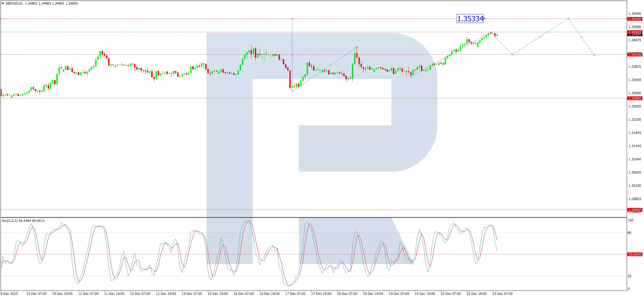Image resolution: width=644 pixels, height=297 pixels.
Task: Click the GBPUSD,H1 symbol title text
Action: point(14,4)
